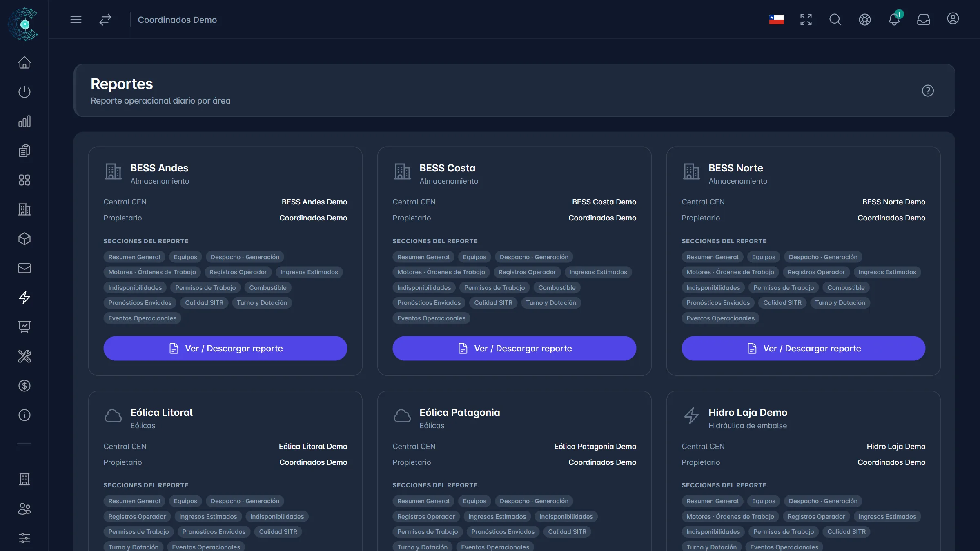The width and height of the screenshot is (980, 551).
Task: Open the mail envelope icon in sidebar
Action: (24, 268)
